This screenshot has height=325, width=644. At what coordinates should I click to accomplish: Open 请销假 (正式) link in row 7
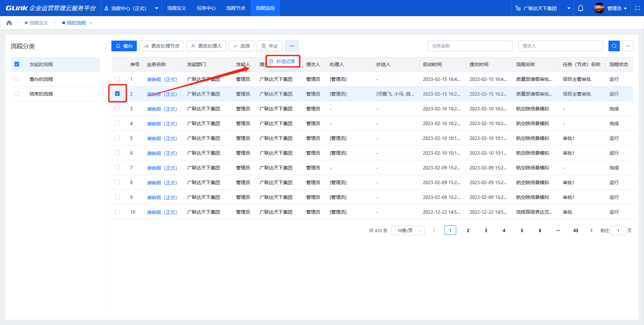[x=162, y=168]
